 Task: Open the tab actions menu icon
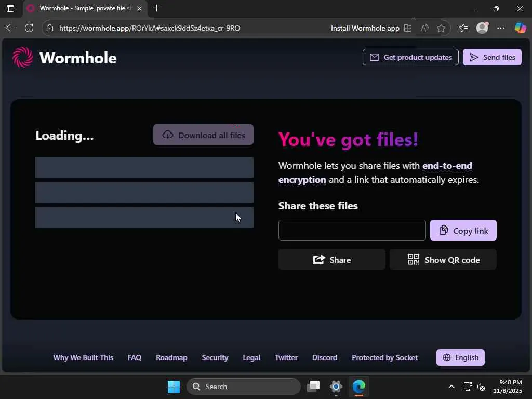point(10,8)
